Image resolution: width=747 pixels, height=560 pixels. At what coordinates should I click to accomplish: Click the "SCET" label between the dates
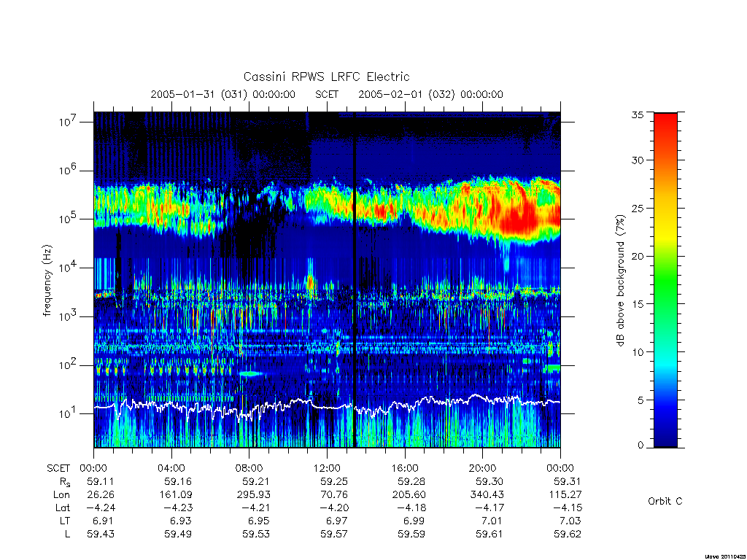pos(327,94)
